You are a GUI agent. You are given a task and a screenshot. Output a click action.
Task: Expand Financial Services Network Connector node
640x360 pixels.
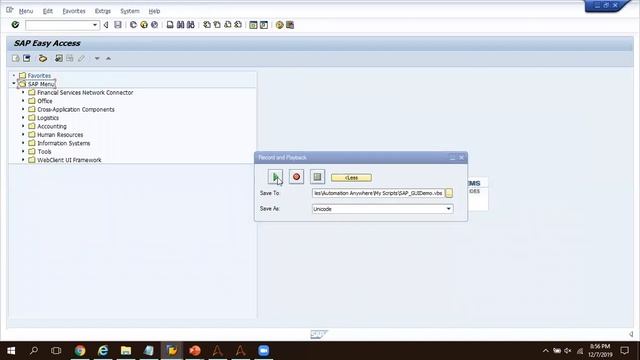click(23, 93)
